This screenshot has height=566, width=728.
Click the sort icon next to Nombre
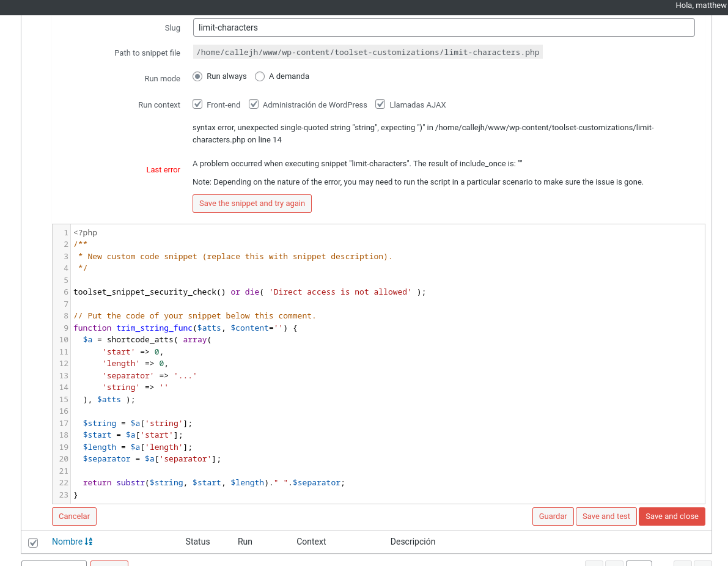tap(89, 542)
